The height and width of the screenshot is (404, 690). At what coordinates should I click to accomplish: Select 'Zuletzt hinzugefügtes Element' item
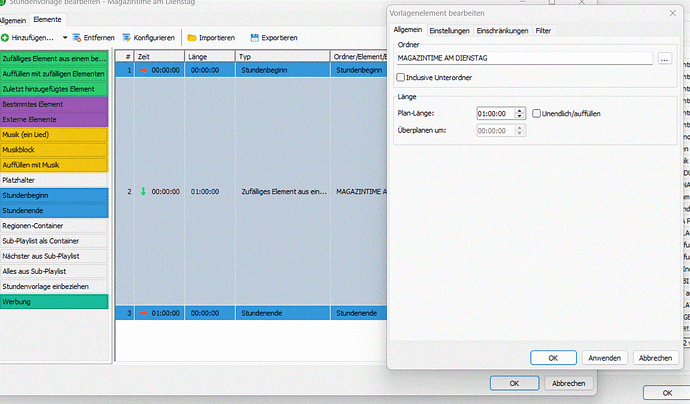(x=54, y=89)
